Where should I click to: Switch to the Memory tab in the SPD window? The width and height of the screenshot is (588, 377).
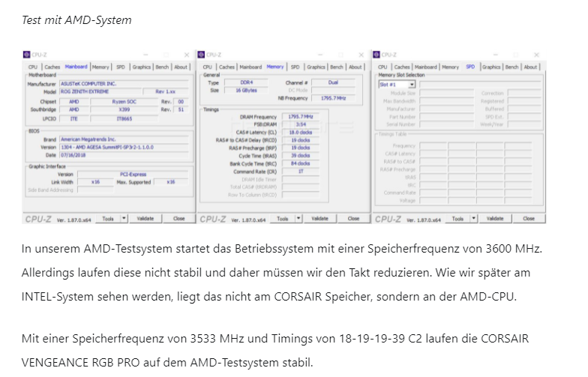coord(450,67)
